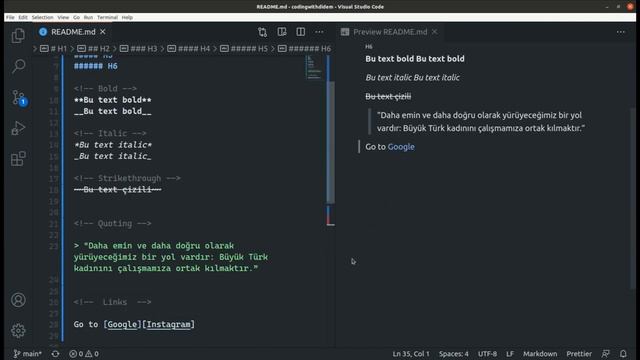Screen dimensions: 640x360
Task: Select the # H1 breadcrumb
Action: (53, 49)
